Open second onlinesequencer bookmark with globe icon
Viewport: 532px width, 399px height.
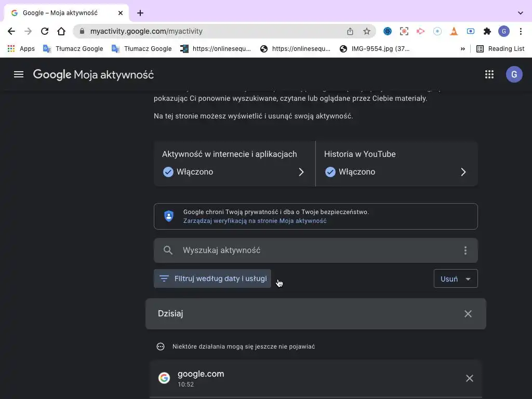point(295,49)
